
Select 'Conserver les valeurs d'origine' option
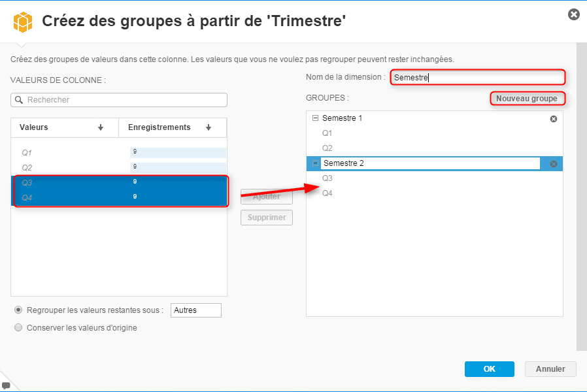click(18, 327)
